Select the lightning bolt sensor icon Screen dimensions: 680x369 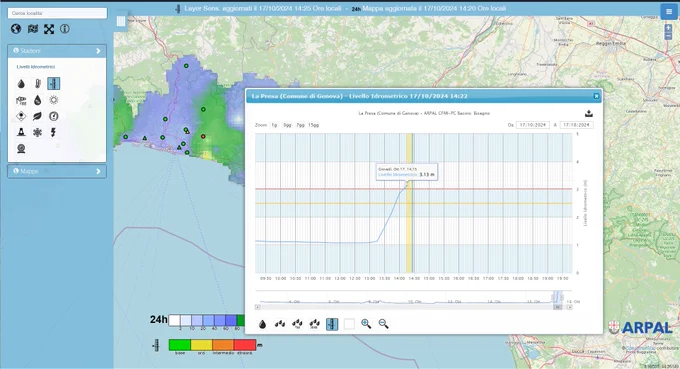53,132
